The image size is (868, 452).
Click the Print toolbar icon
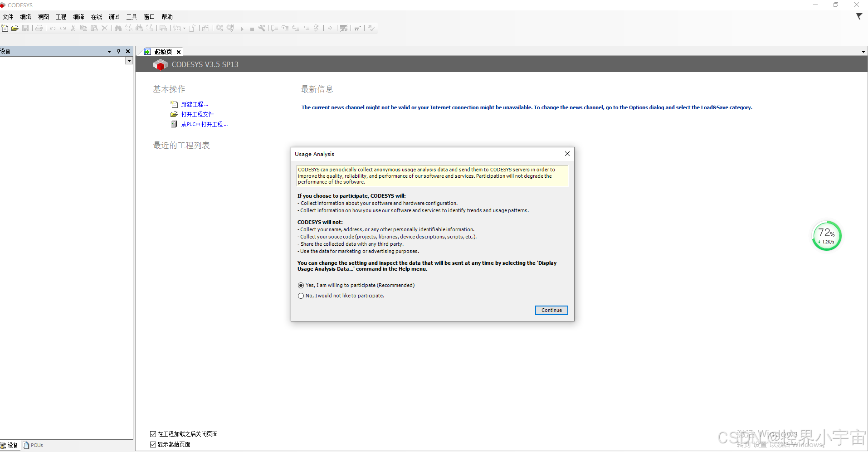[x=39, y=28]
